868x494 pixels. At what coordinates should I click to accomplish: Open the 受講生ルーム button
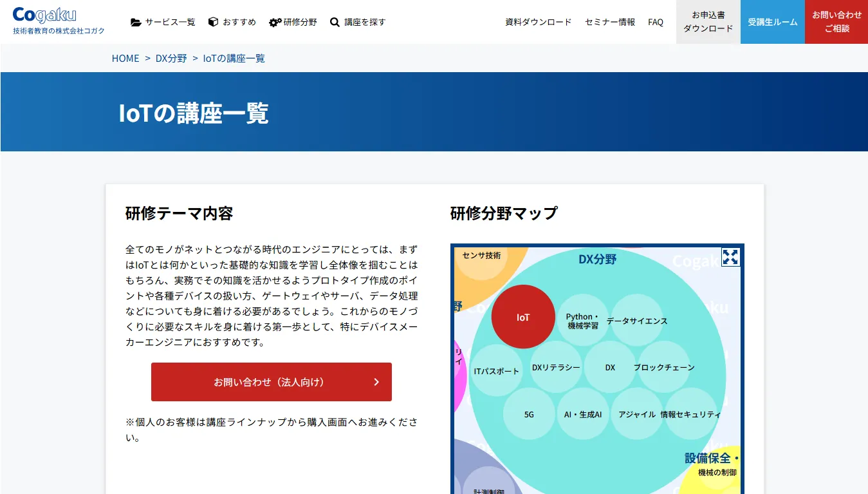pos(772,22)
